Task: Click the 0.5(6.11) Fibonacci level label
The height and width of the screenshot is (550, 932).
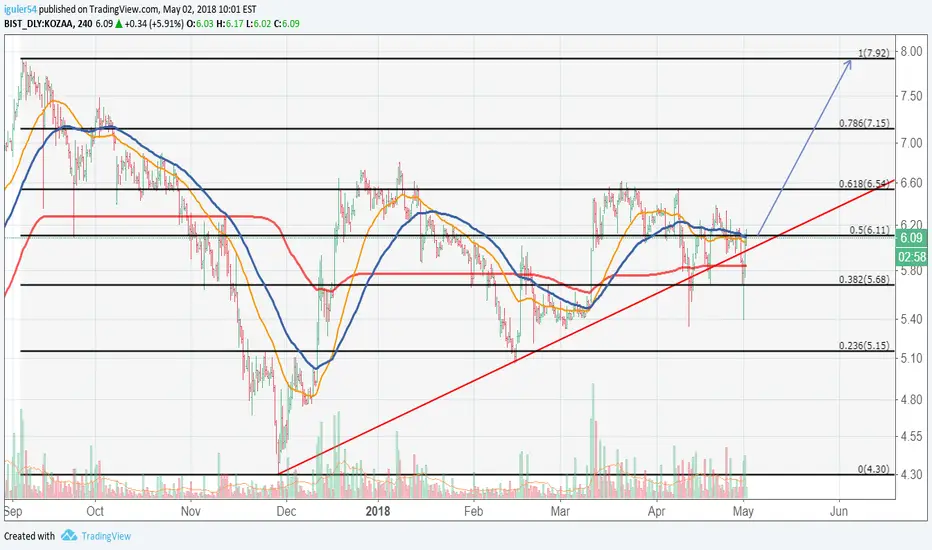Action: coord(870,230)
